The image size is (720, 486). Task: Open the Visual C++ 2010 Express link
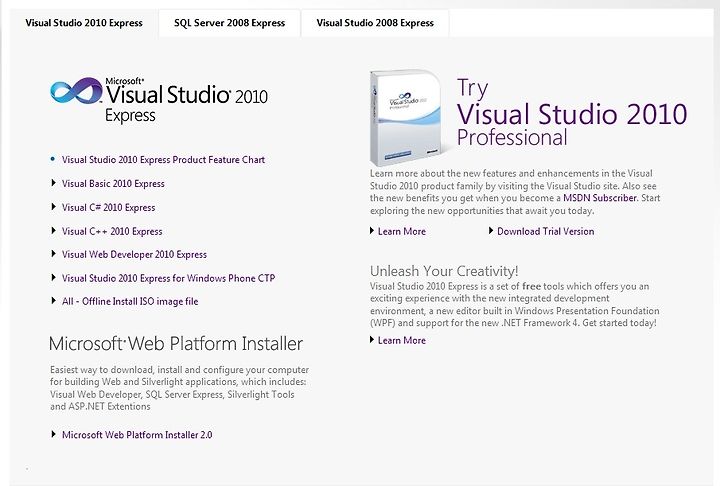pos(112,232)
